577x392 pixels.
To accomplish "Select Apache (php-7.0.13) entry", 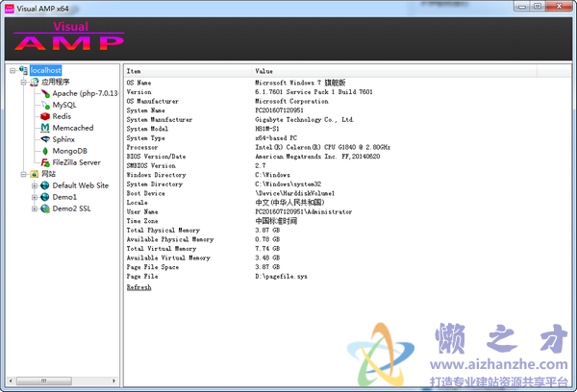I will click(x=85, y=93).
